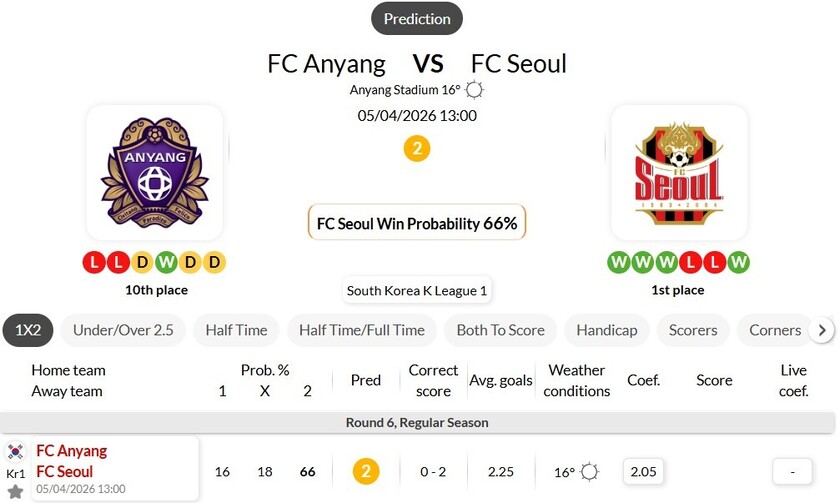Click the FC Seoul club crest

pyautogui.click(x=679, y=172)
